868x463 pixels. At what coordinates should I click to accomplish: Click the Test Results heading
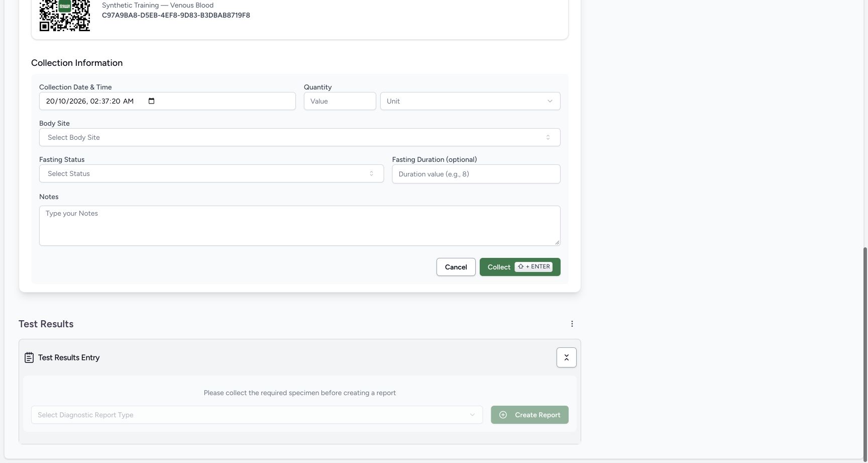(46, 324)
